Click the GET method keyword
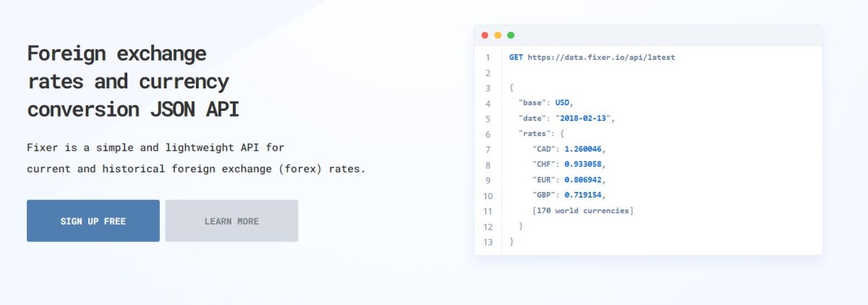The image size is (868, 305). [516, 57]
